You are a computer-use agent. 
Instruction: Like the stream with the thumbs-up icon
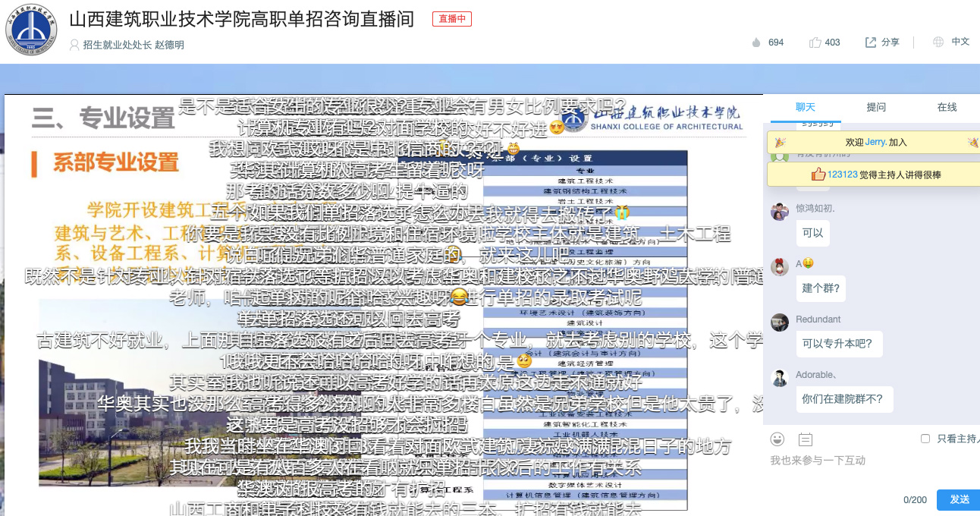tap(815, 42)
